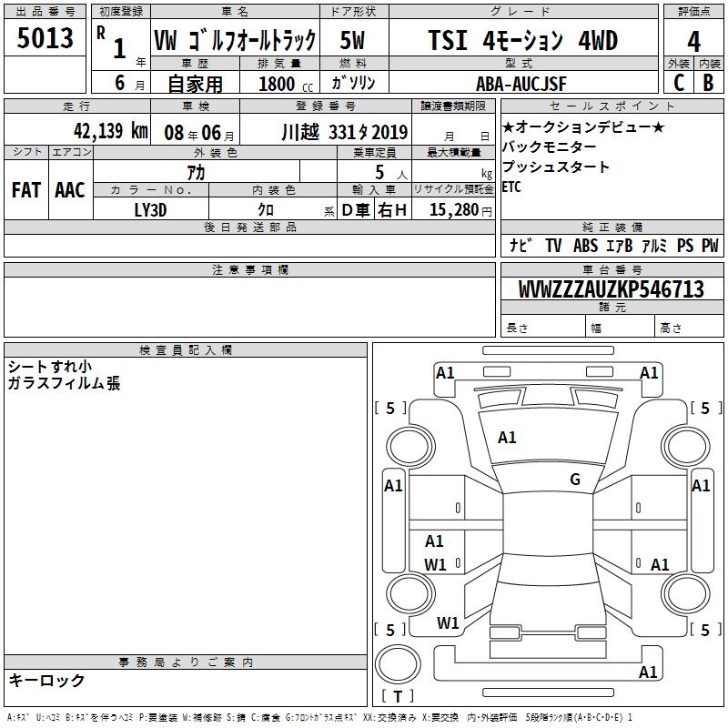Viewport: 728px width, 728px height.
Task: Click the ナビ equipment item
Action: 521,245
